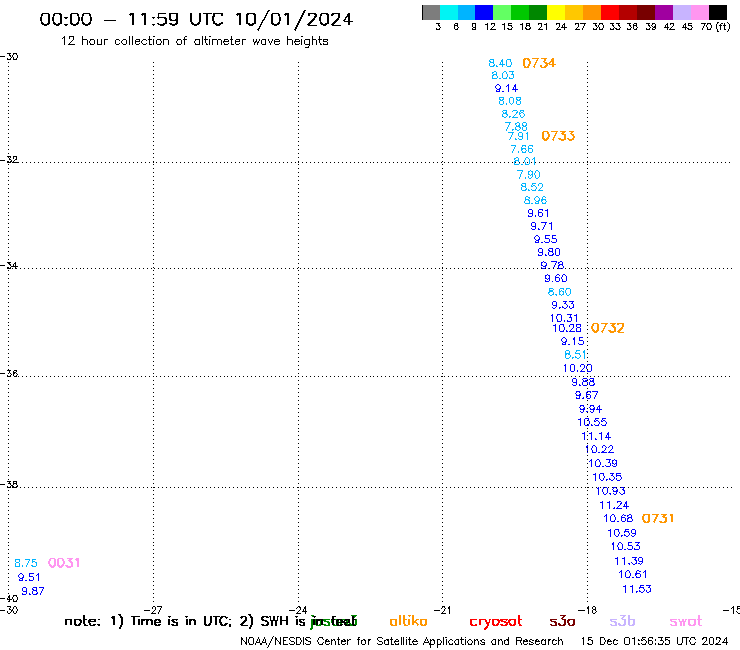The width and height of the screenshot is (740, 650).
Task: Click the dark red 's3a' legend label
Action: (x=562, y=622)
